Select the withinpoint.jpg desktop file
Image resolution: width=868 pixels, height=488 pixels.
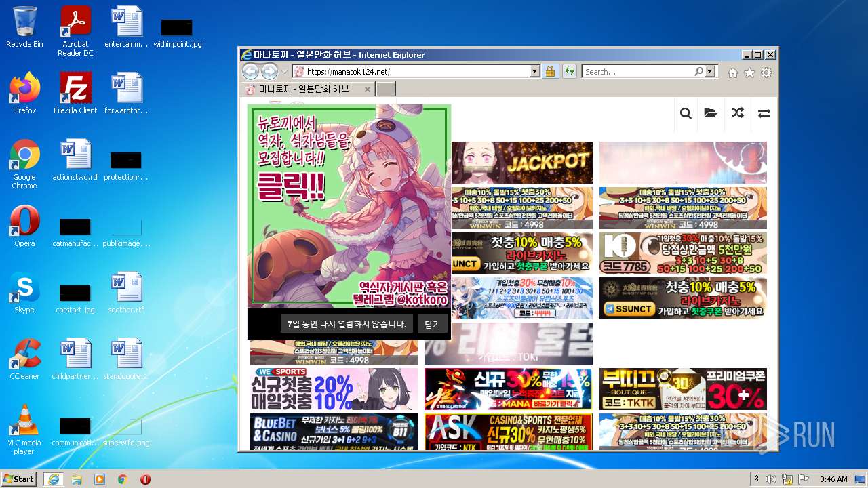177,33
